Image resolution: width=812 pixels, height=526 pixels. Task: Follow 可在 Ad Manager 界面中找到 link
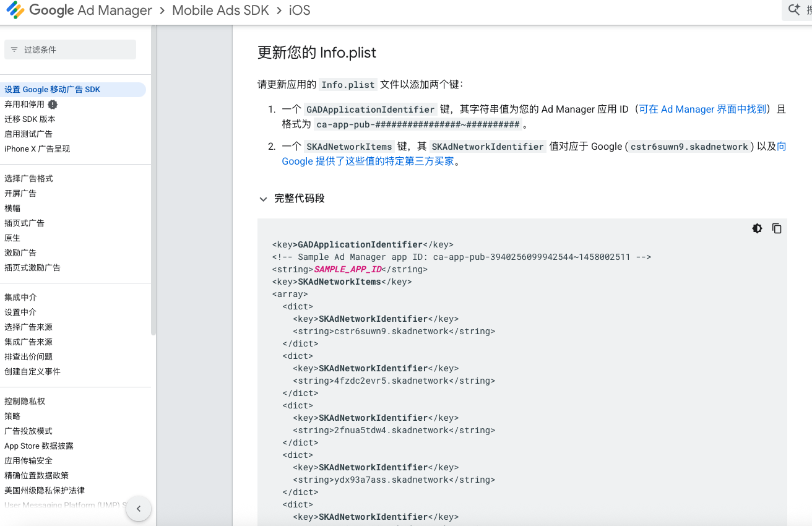tap(702, 110)
